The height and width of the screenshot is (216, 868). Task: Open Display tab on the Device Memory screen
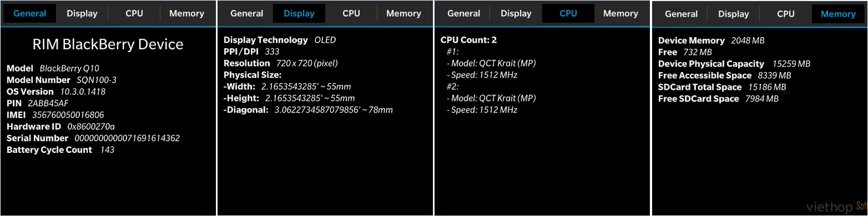pos(734,13)
